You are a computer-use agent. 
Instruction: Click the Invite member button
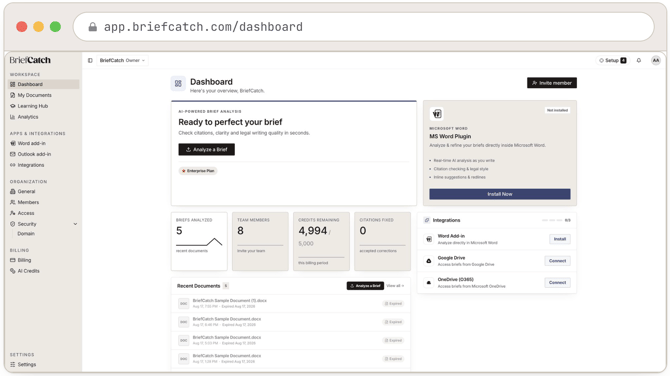click(x=552, y=83)
